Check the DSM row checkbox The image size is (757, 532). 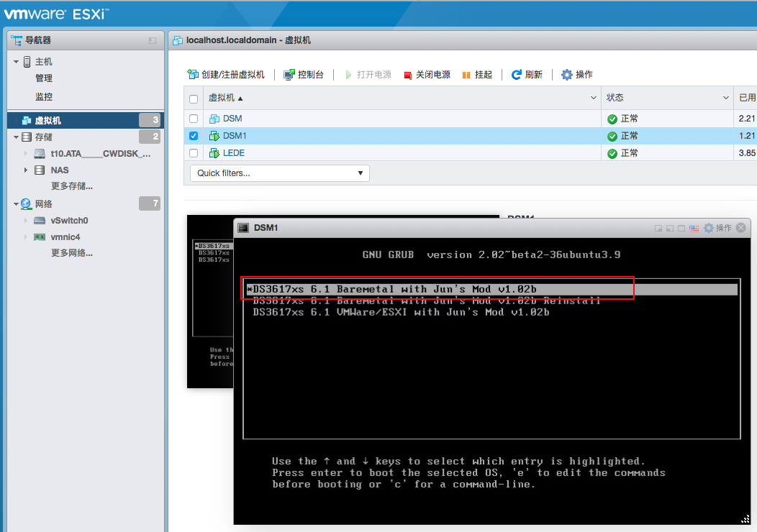(x=194, y=119)
